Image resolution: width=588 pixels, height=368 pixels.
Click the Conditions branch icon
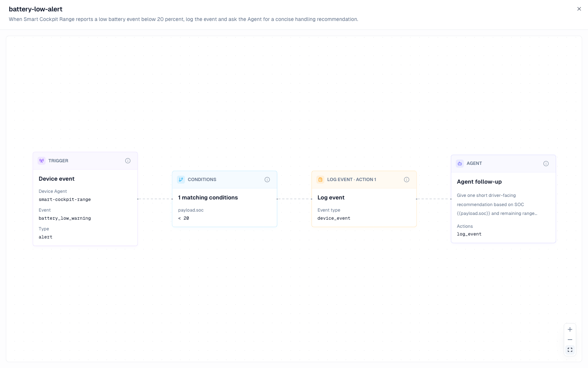(x=181, y=180)
